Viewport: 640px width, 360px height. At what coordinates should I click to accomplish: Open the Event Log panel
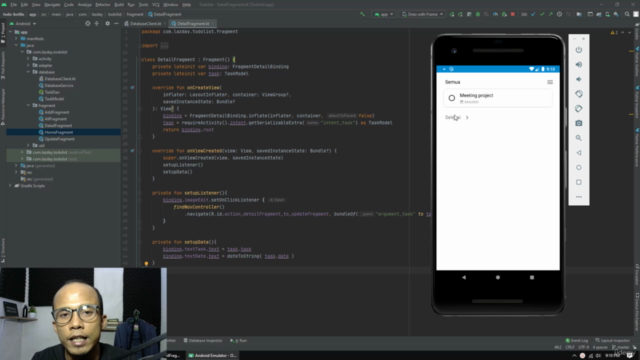(x=577, y=340)
